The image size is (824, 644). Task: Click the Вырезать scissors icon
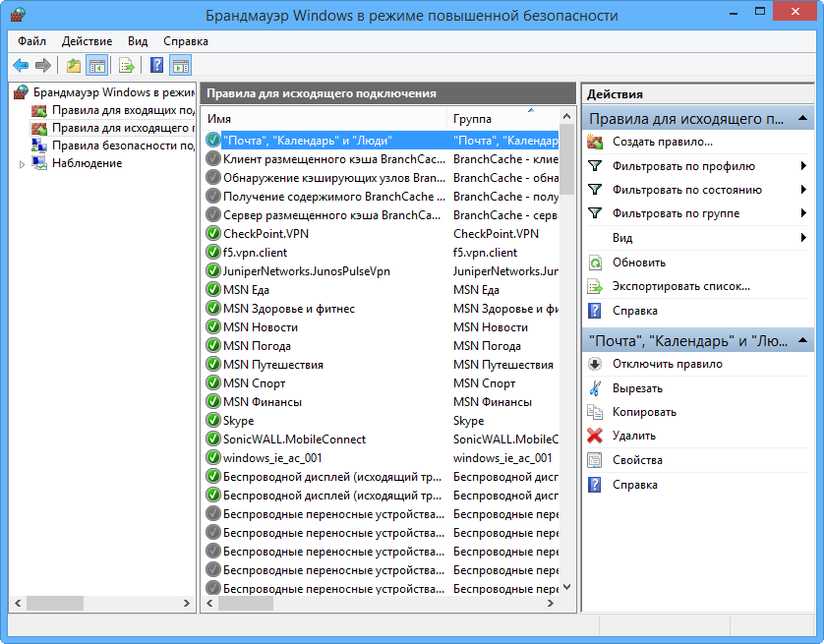click(x=594, y=387)
